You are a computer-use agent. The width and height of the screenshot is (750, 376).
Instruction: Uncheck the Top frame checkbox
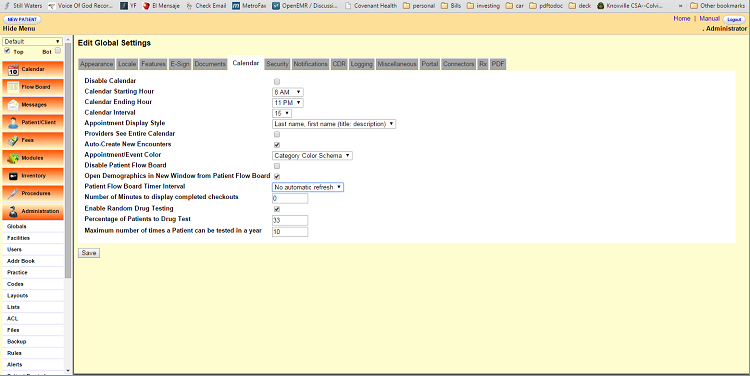pos(7,51)
